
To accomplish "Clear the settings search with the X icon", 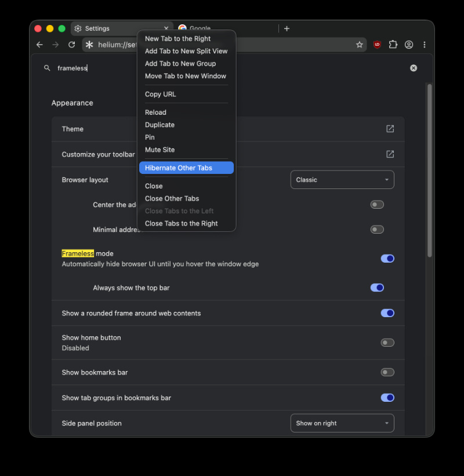I will pos(414,68).
